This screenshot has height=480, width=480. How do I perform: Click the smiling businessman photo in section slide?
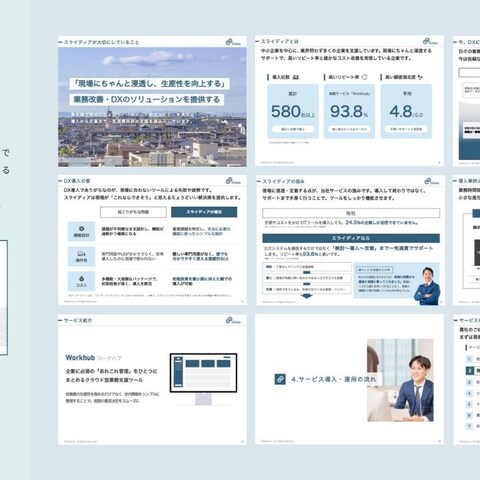(400, 380)
